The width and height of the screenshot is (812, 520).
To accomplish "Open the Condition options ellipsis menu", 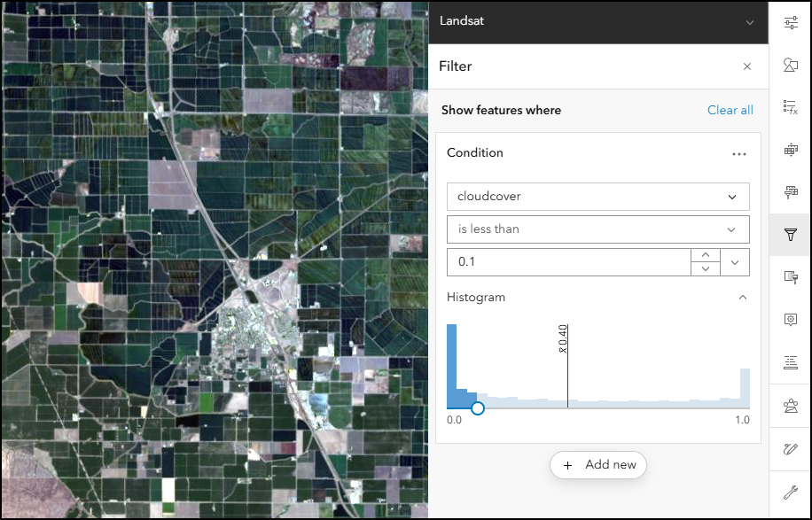I will point(739,153).
